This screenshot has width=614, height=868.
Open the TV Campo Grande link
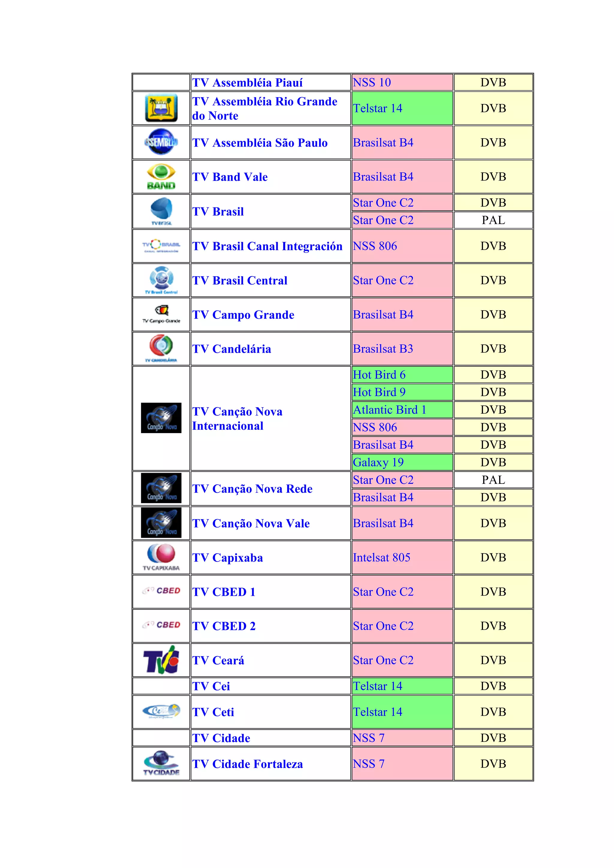[x=243, y=315]
